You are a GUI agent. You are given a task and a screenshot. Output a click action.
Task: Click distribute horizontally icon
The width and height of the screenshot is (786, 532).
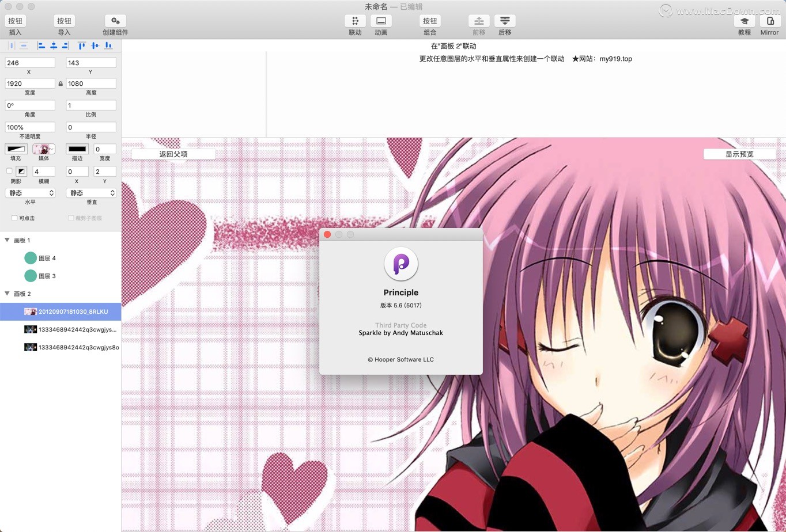pos(12,45)
